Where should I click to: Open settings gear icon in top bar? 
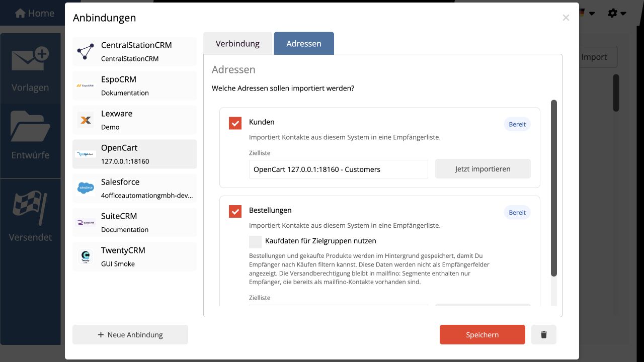(x=612, y=13)
